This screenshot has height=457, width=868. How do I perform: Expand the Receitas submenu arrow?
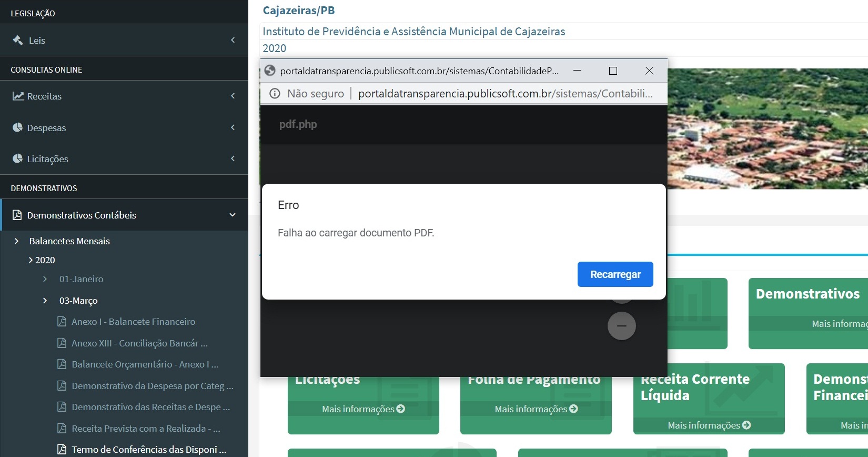233,96
